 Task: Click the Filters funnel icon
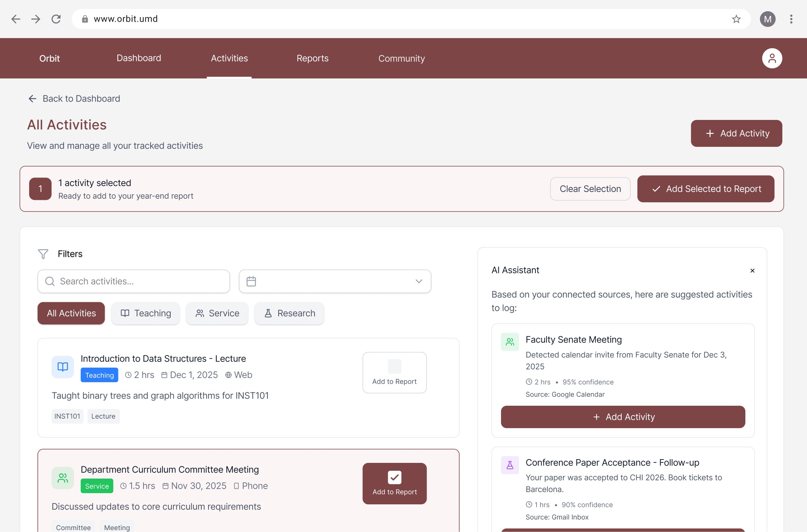(x=43, y=254)
